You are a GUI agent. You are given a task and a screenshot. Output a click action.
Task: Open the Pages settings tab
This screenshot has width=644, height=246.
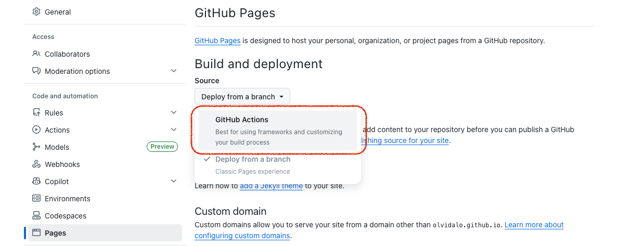tap(55, 233)
